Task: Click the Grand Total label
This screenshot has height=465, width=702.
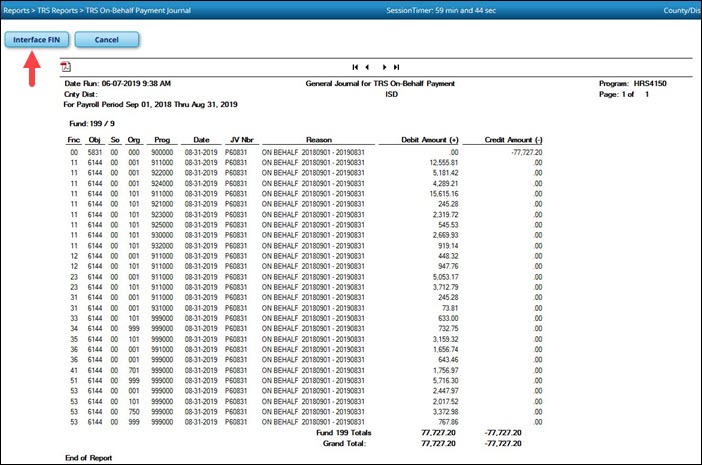Action: coord(352,441)
